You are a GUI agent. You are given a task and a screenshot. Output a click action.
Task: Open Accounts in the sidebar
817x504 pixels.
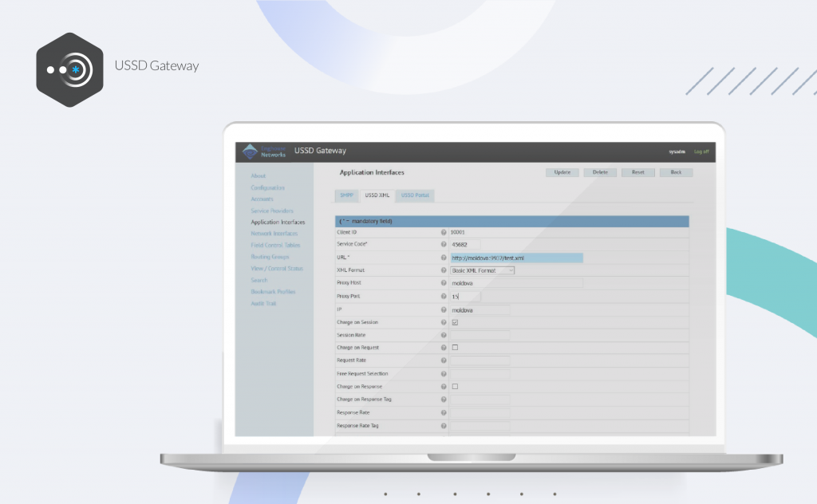point(262,199)
